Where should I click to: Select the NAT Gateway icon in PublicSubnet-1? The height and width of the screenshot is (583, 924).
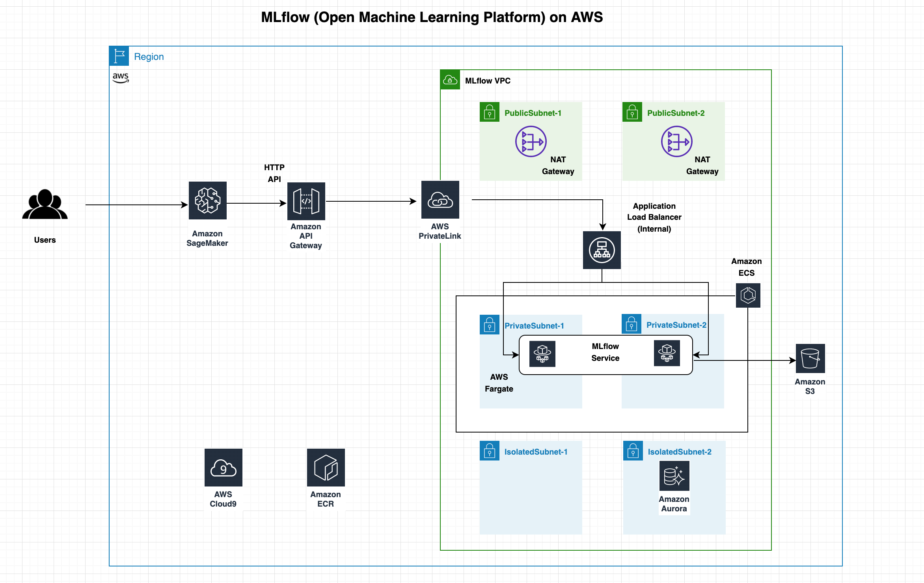coord(531,141)
